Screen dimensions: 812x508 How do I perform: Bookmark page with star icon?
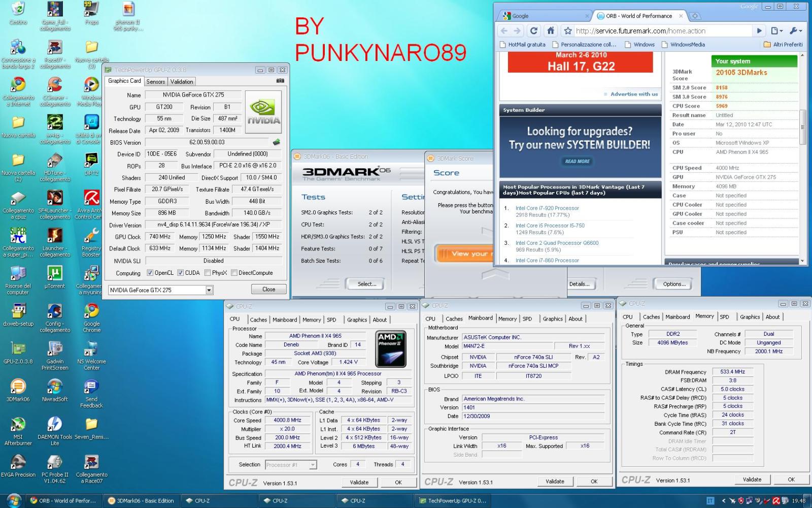[568, 31]
